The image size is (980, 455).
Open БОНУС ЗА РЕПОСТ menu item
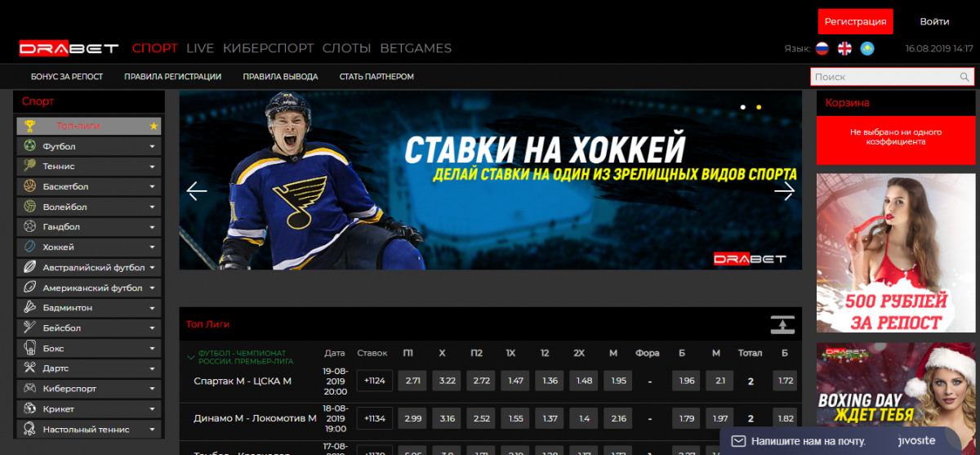coord(67,77)
